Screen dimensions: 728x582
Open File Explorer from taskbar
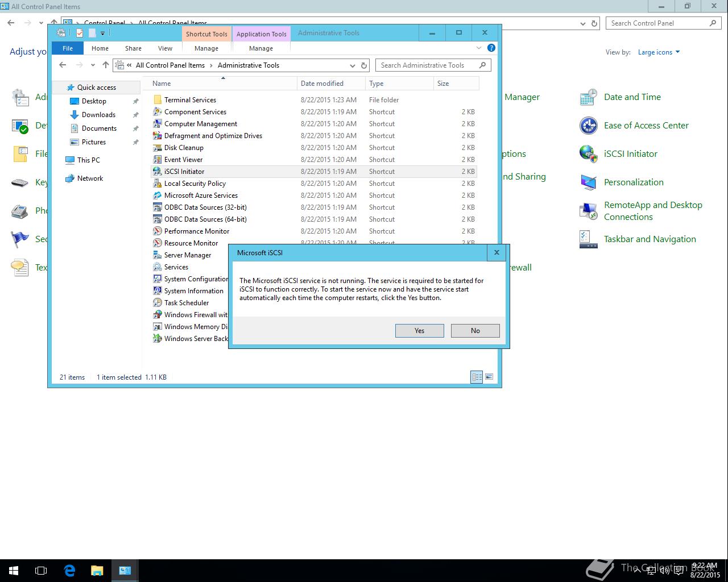[x=97, y=571]
